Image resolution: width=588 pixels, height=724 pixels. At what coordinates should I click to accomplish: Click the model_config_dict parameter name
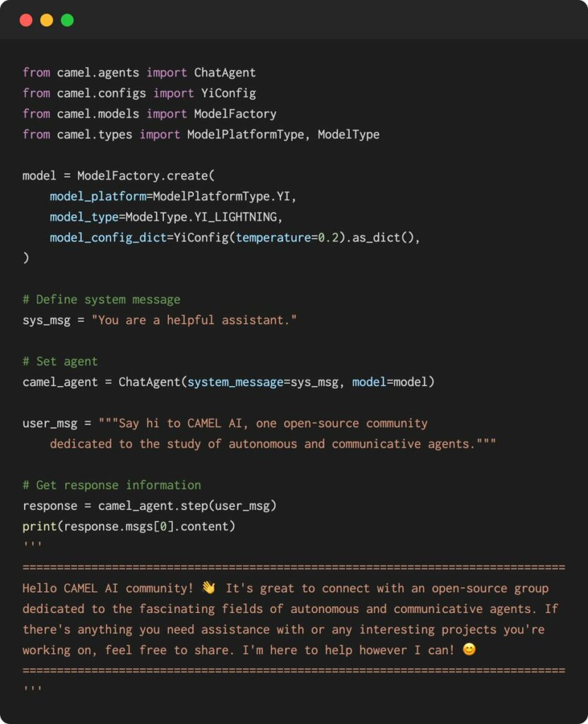[x=107, y=238]
